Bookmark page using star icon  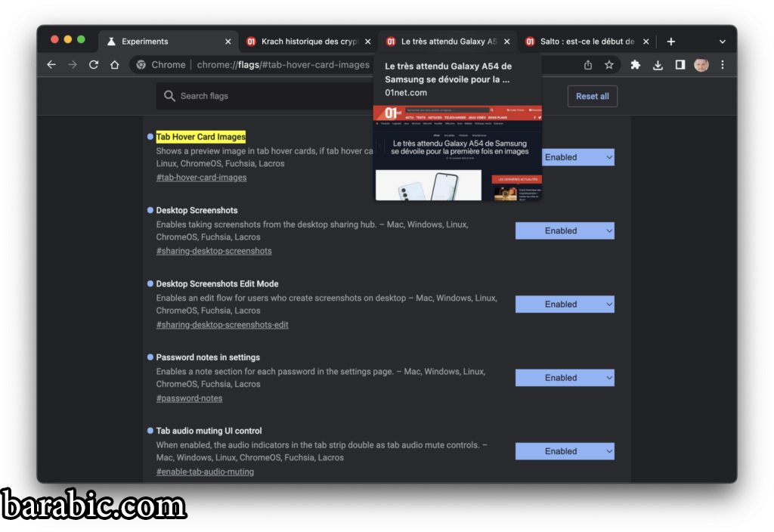[x=609, y=65]
